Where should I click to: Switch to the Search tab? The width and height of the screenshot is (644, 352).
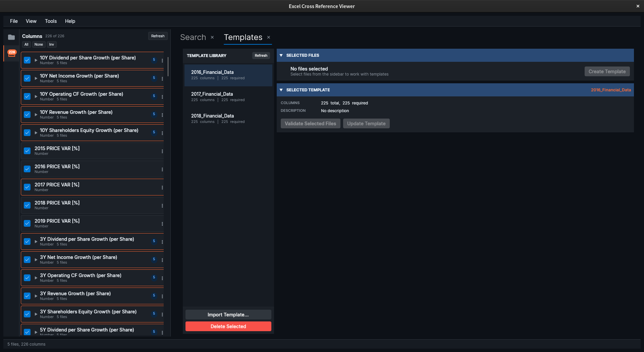click(x=193, y=37)
